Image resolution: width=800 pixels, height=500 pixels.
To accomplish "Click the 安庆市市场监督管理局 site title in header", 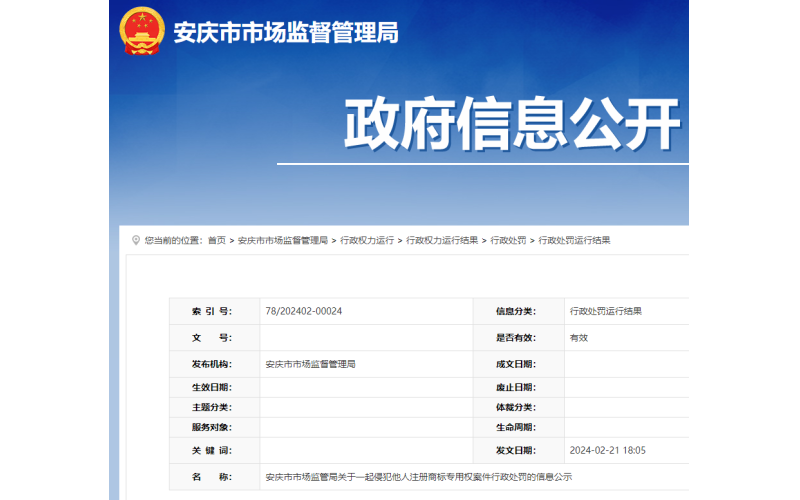I will pyautogui.click(x=285, y=33).
